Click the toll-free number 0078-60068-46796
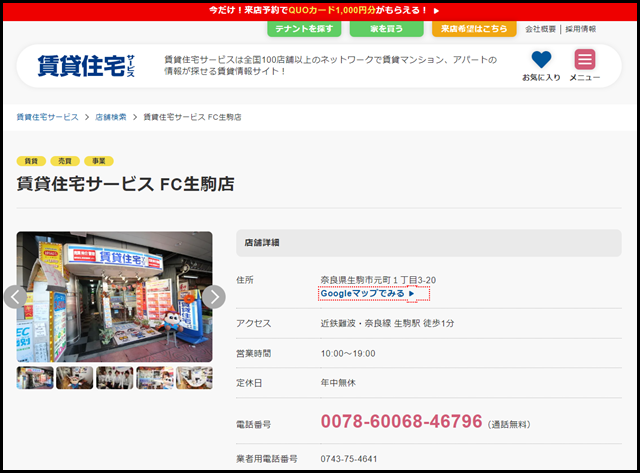The image size is (640, 473). coord(401,421)
